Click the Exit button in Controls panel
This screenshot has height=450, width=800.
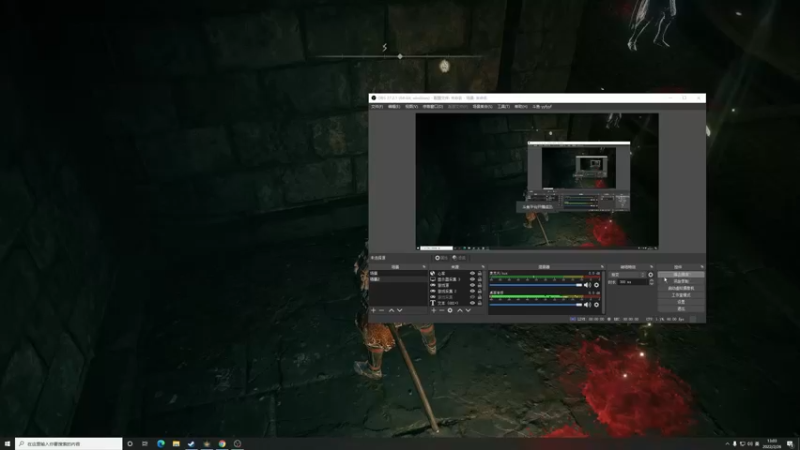point(681,309)
